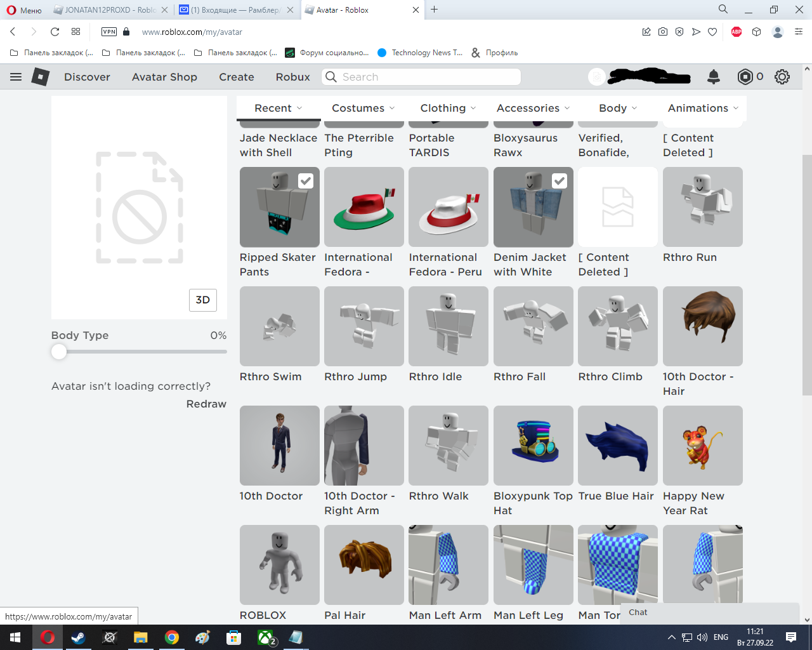Open the Create nav item
The image size is (812, 650).
237,77
